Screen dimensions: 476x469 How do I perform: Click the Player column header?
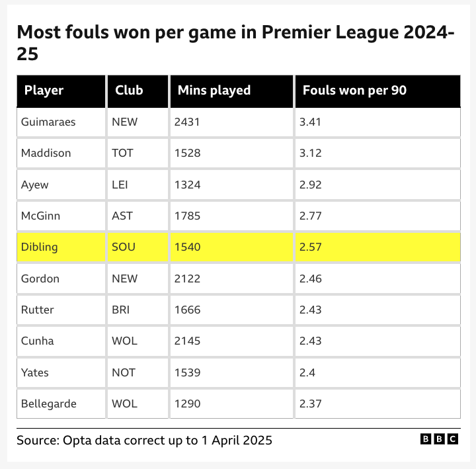click(x=44, y=91)
